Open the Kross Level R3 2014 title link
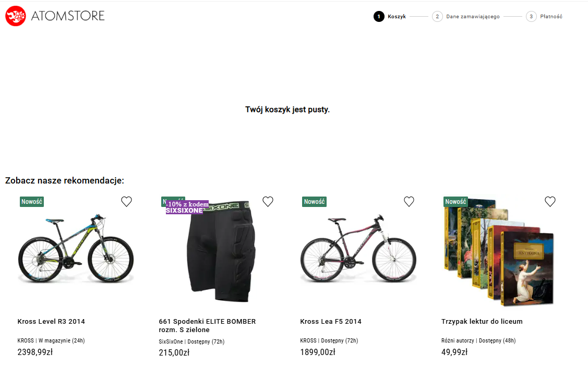 point(51,322)
